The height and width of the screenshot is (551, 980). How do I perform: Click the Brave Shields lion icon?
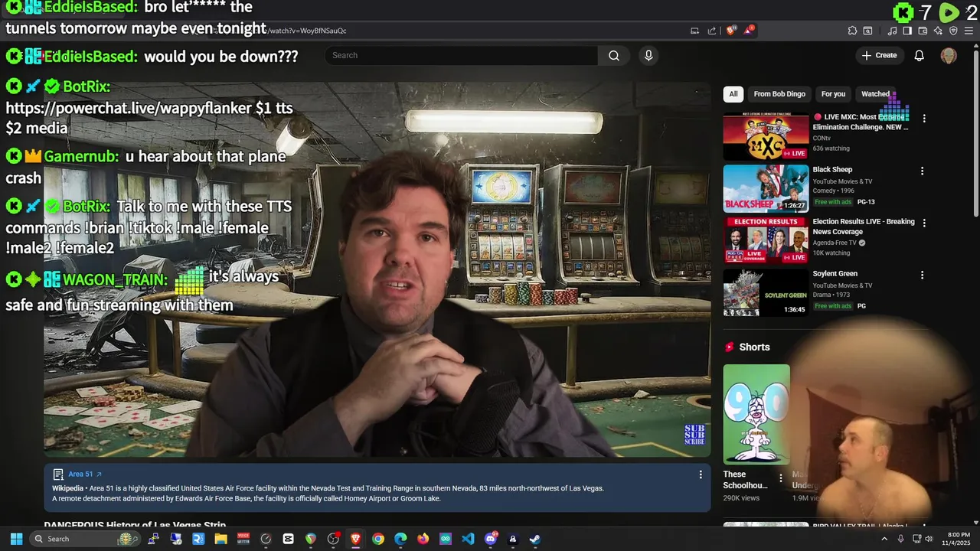[x=731, y=31]
